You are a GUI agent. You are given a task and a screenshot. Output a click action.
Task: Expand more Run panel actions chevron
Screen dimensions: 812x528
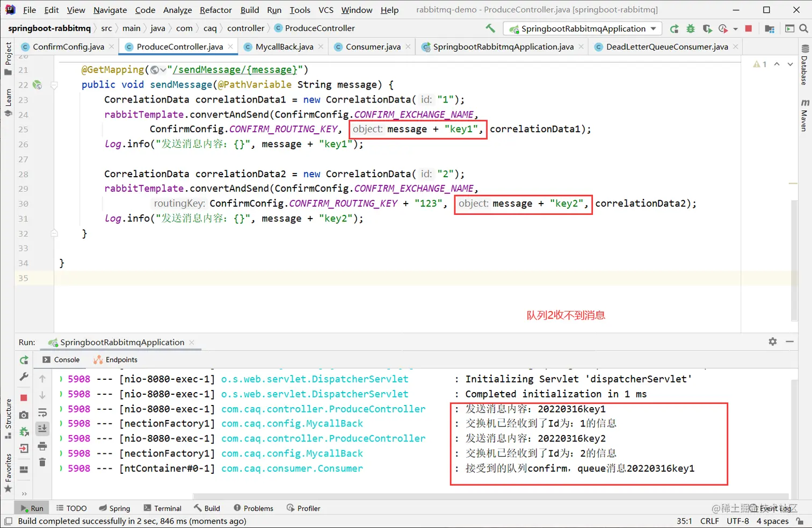coord(24,493)
